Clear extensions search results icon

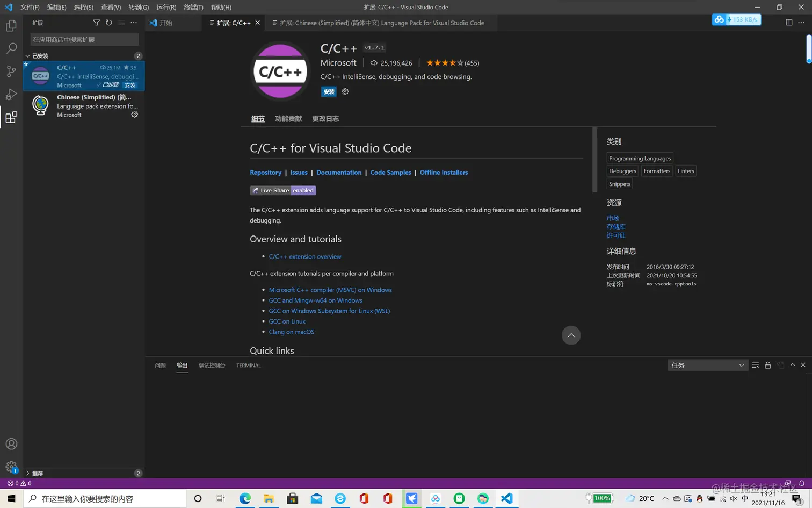[x=121, y=23]
